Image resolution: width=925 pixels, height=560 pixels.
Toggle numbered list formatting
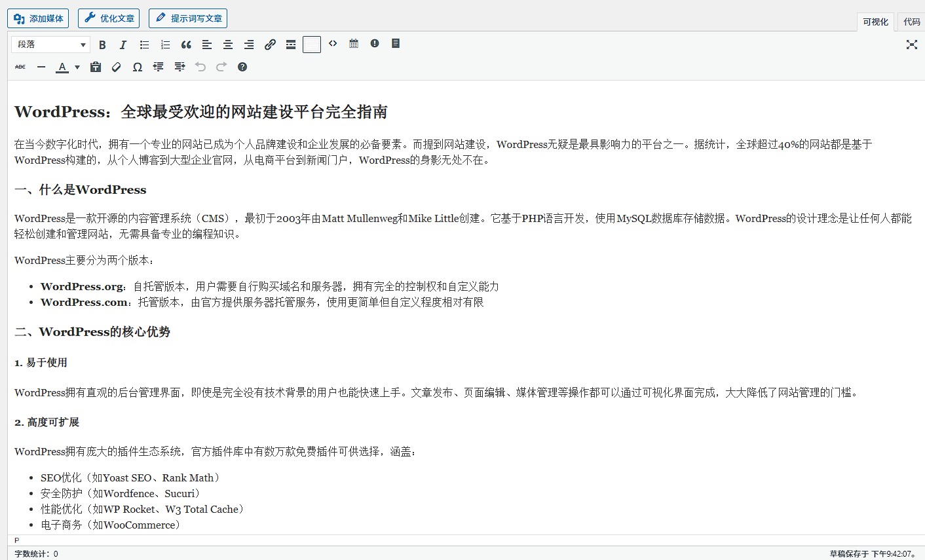point(165,45)
